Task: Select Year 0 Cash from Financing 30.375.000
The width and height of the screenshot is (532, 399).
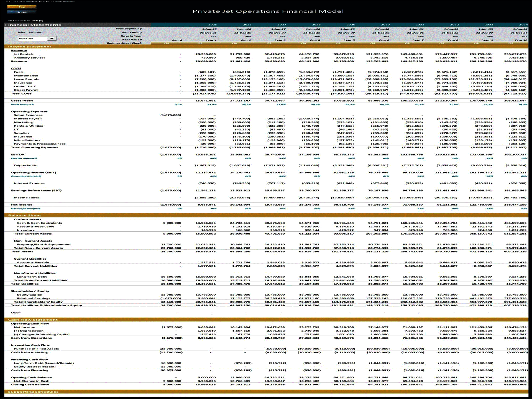Action: pos(171,370)
